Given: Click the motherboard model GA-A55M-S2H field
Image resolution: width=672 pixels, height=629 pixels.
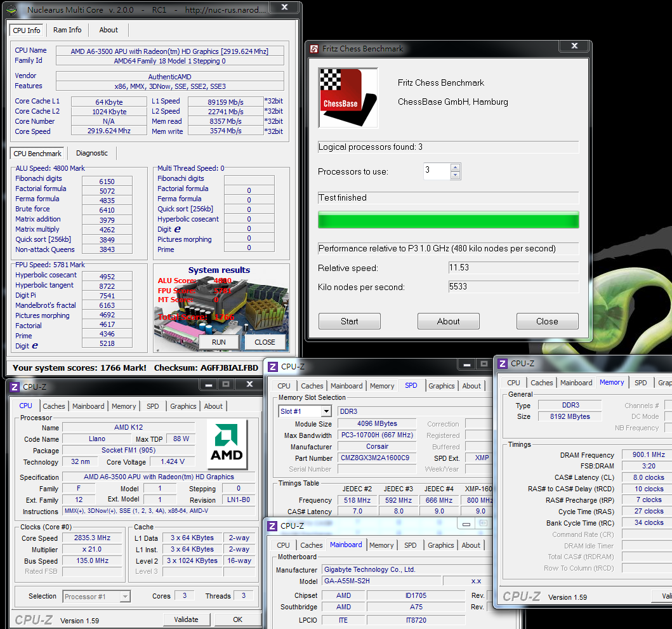Looking at the screenshot, I should [x=381, y=581].
